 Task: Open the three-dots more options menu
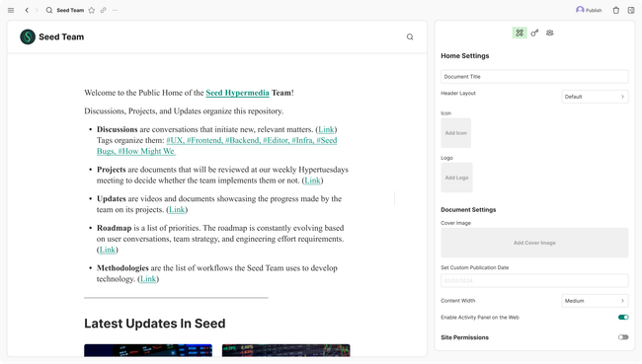point(115,10)
